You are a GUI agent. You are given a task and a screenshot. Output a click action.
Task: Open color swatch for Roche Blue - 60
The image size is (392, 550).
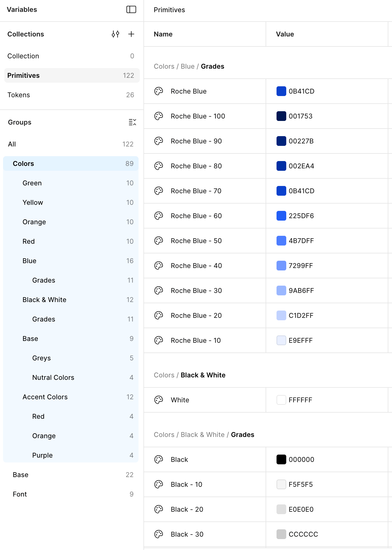(x=281, y=216)
